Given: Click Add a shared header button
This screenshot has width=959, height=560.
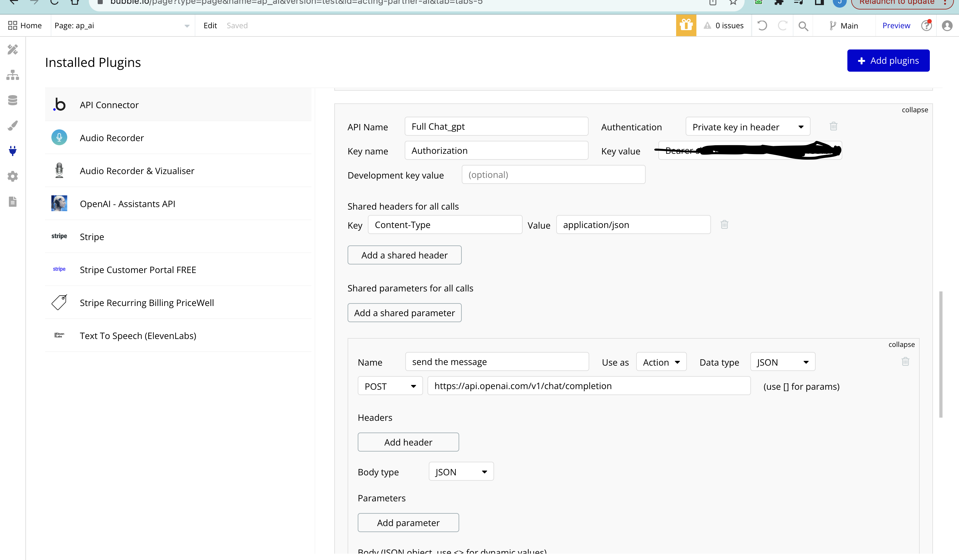Looking at the screenshot, I should (x=404, y=255).
